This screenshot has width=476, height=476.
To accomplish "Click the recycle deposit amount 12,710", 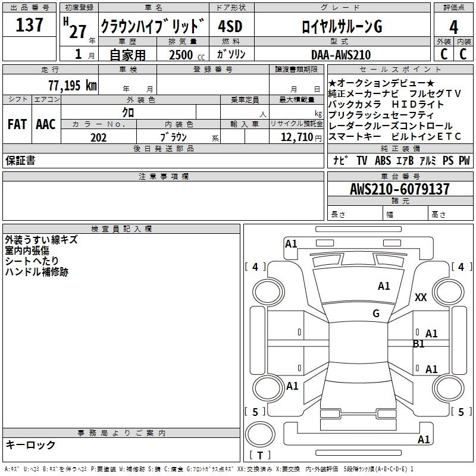I will [x=296, y=137].
